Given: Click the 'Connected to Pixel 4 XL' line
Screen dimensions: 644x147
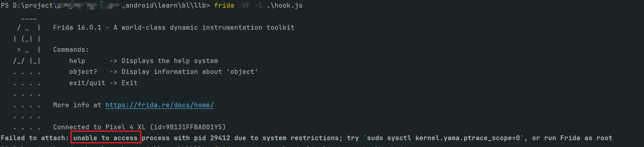Looking at the screenshot, I should (99, 127).
